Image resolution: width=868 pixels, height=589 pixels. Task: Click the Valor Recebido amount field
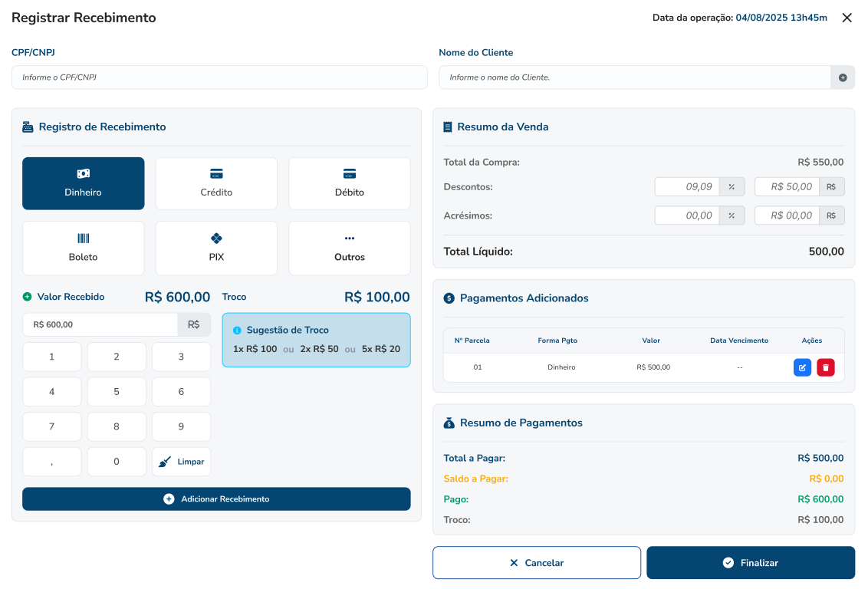pos(100,324)
